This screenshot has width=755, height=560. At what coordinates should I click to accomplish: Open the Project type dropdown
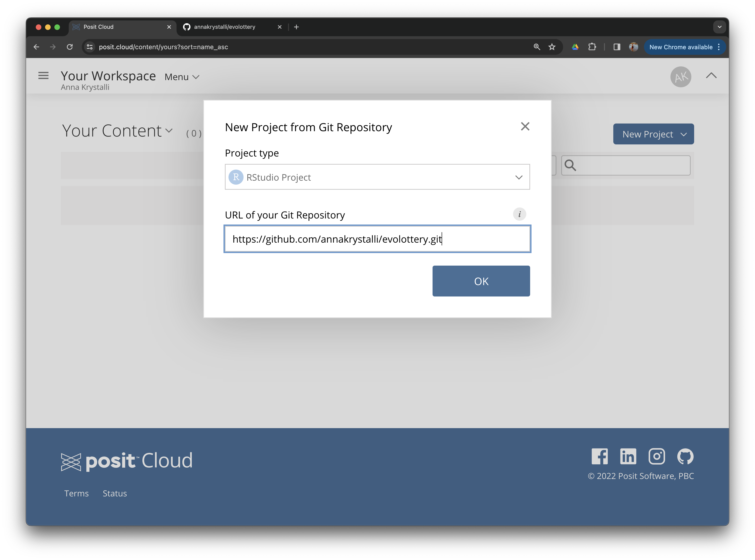click(377, 177)
